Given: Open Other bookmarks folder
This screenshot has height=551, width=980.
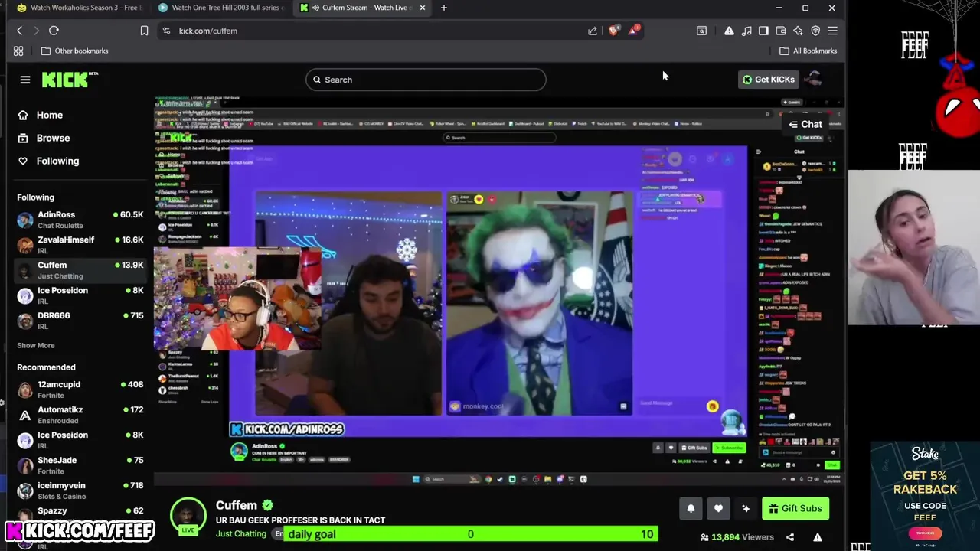Looking at the screenshot, I should tap(74, 51).
